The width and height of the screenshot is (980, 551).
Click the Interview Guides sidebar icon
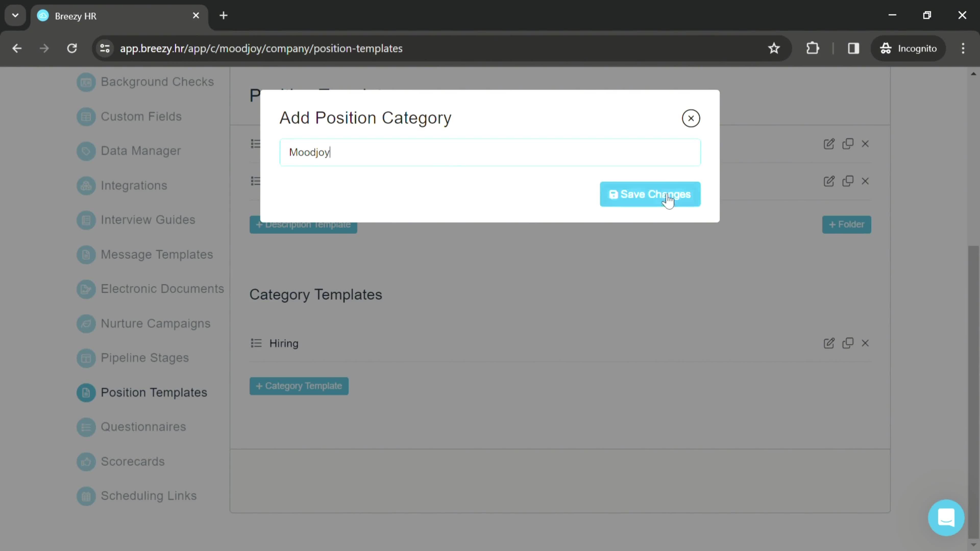pos(85,220)
